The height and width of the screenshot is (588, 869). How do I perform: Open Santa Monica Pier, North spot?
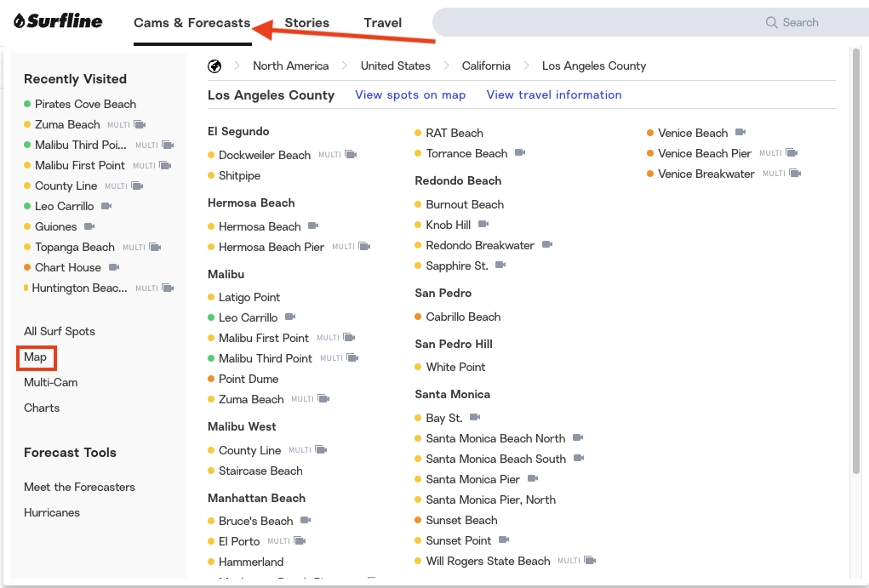491,500
